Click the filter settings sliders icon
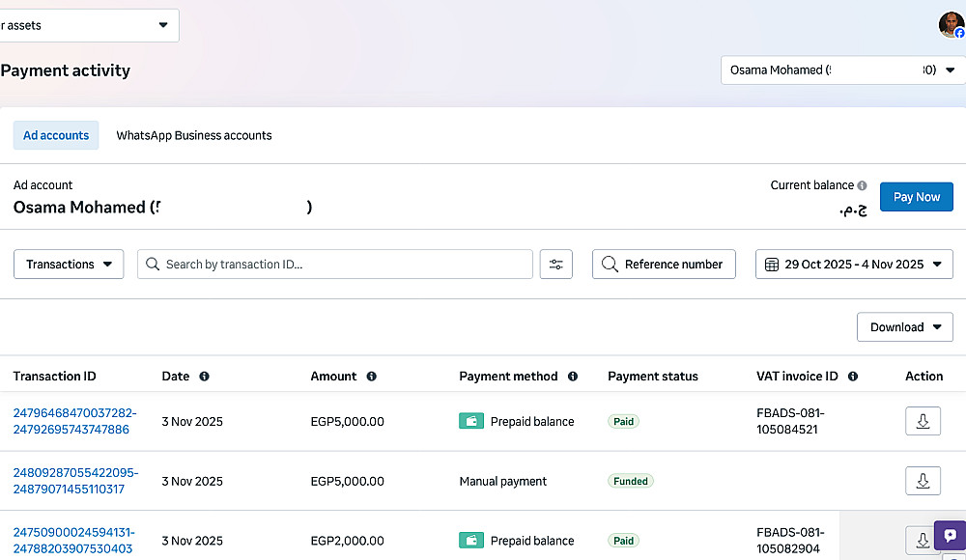Viewport: 966px width, 560px height. (x=555, y=265)
